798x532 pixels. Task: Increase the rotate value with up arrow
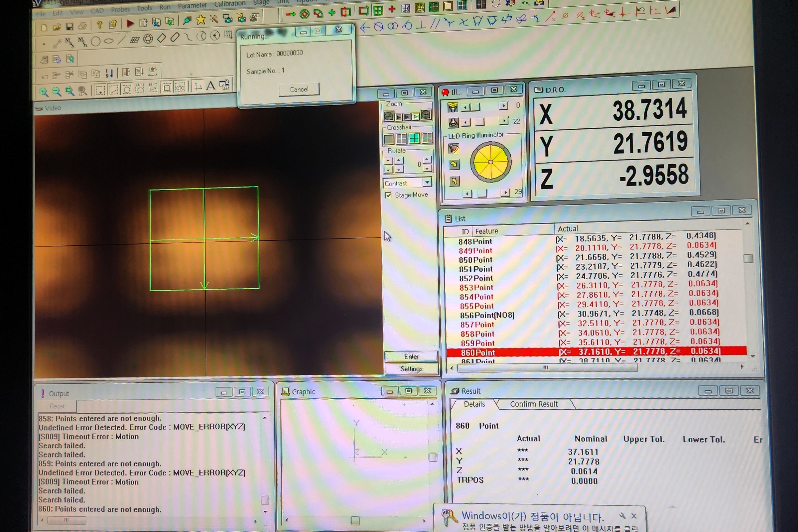[427, 159]
